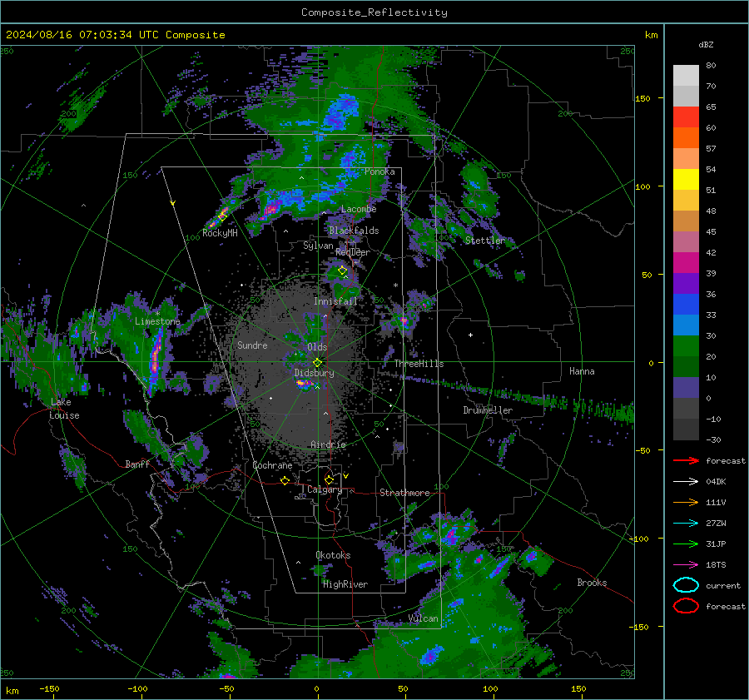Click the Airdrie label
The image size is (749, 700).
pos(328,444)
